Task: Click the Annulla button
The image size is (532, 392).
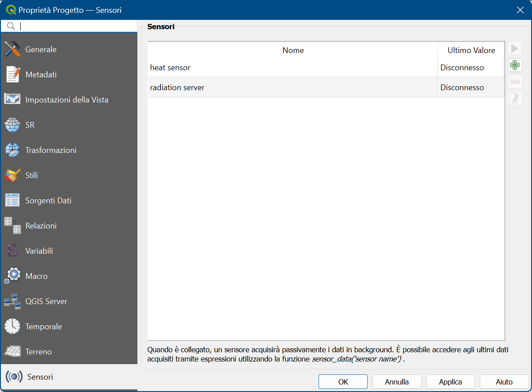Action: [x=397, y=382]
